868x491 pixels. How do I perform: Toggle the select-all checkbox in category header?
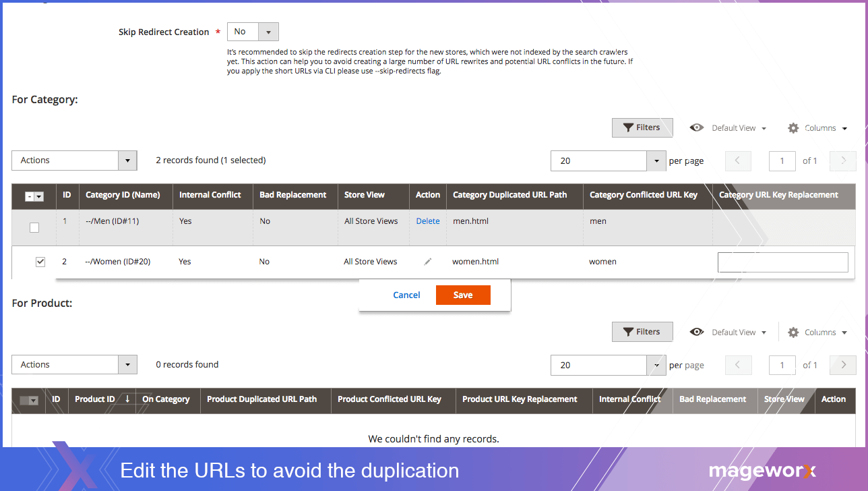[x=30, y=196]
